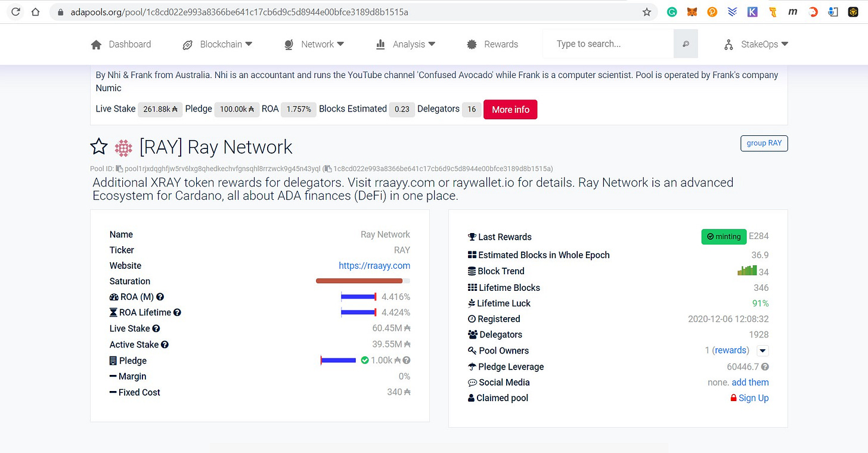Copy the hex pool ID
Screen dimensions: 868x453
point(327,169)
